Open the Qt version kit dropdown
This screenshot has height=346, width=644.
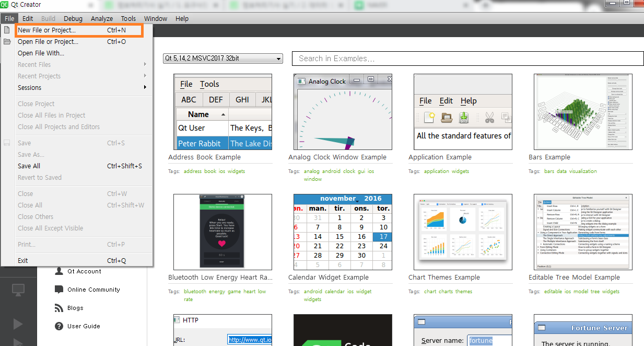point(223,58)
